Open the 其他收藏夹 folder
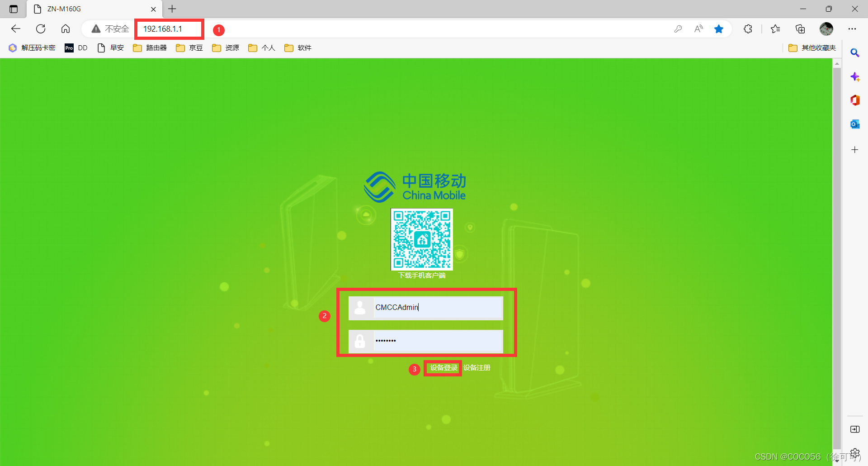Viewport: 868px width, 466px height. (x=812, y=48)
